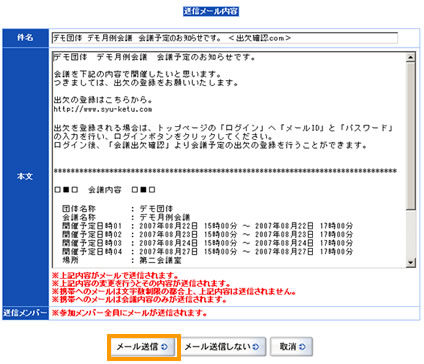The image size is (424, 364).
Task: Click the □■□ 会議内容 □■□ heading line
Action: pos(105,190)
